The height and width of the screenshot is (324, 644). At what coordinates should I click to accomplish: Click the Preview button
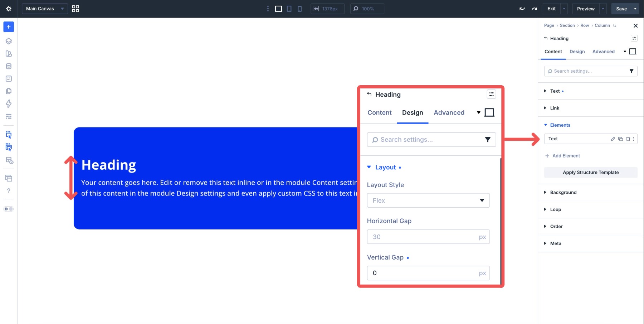point(586,9)
